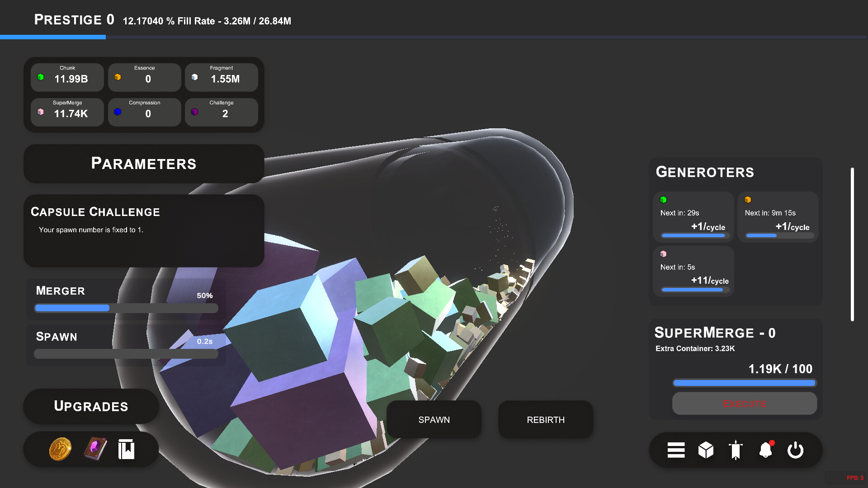Viewport: 868px width, 488px height.
Task: Click the bookmarked journal icon
Action: point(127,449)
